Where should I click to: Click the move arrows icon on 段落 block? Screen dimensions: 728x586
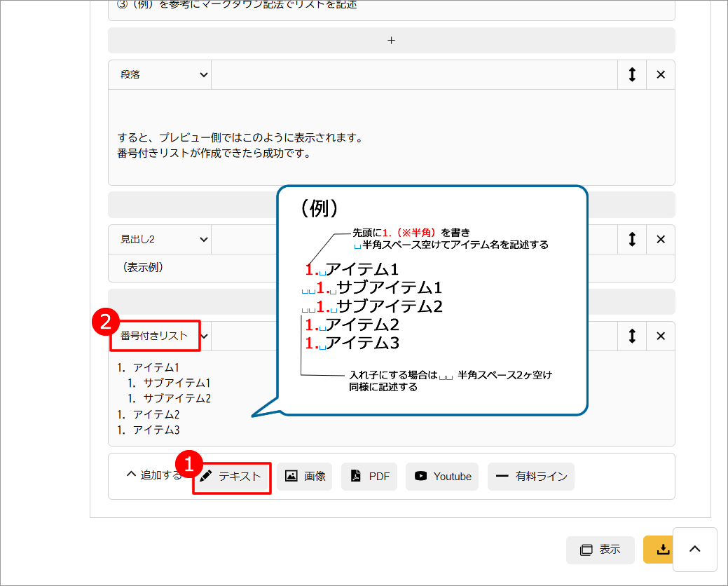point(631,75)
